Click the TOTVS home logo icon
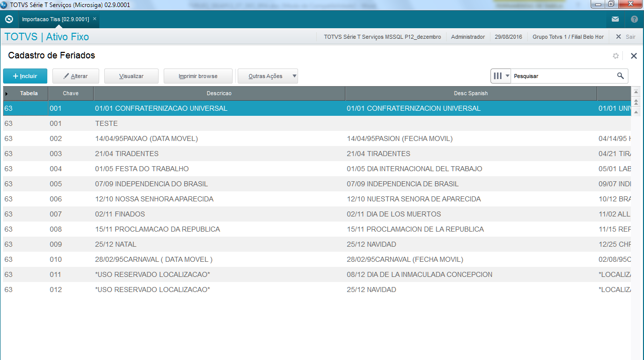Image resolution: width=644 pixels, height=360 pixels. click(9, 19)
